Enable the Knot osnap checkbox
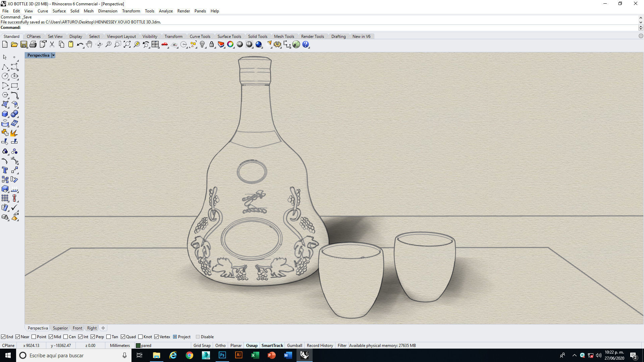The image size is (644, 362). 141,337
